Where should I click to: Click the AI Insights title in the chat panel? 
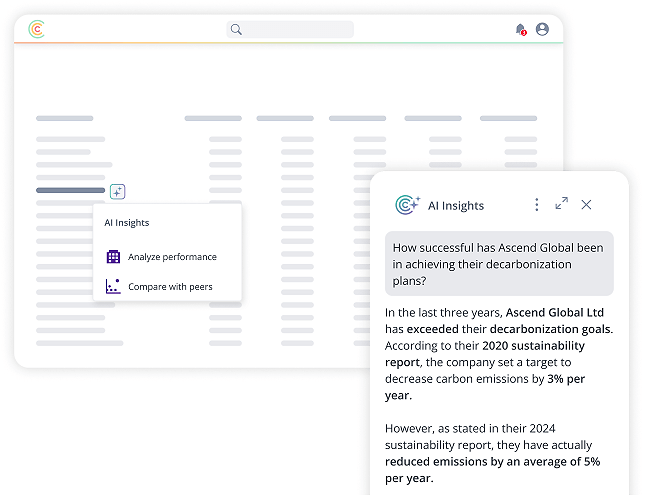tap(456, 206)
